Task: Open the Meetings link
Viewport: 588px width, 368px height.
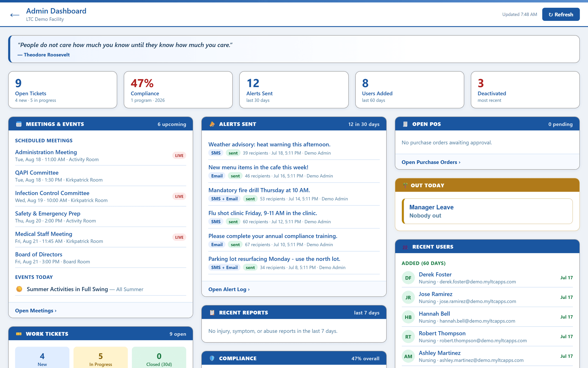Action: point(36,311)
